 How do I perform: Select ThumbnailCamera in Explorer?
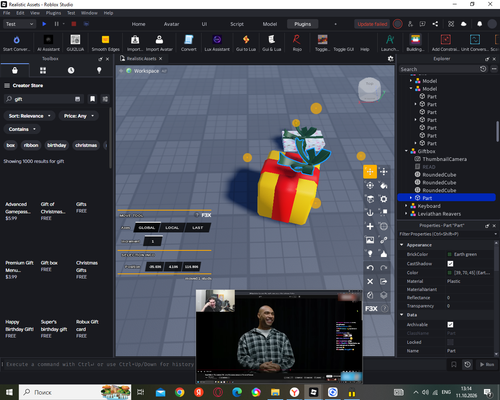pyautogui.click(x=444, y=159)
